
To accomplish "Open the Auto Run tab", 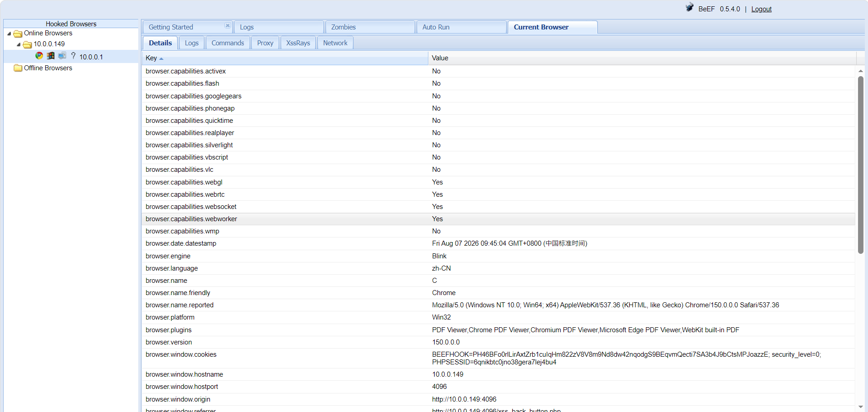I will point(461,27).
